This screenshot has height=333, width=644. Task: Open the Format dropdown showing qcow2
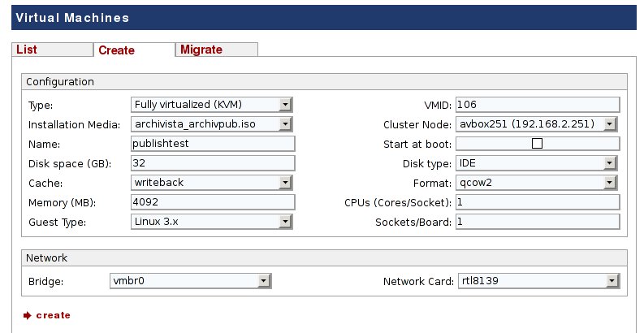pyautogui.click(x=538, y=182)
